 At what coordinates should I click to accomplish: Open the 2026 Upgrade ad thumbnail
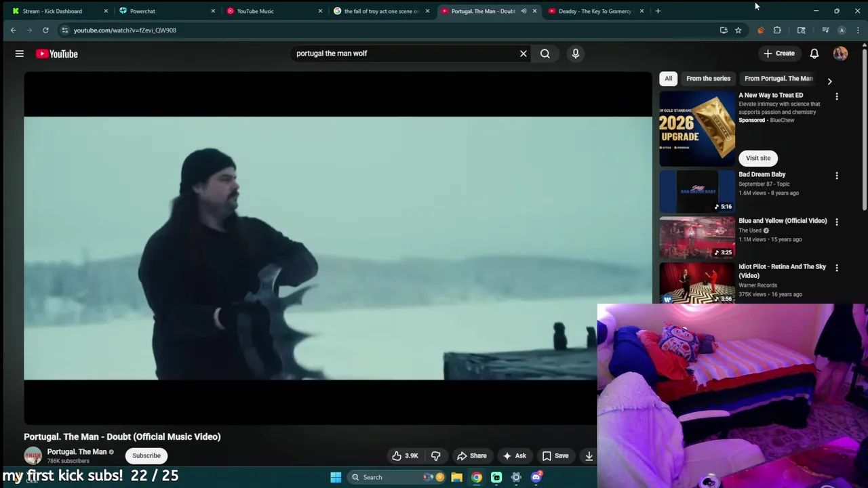pos(697,129)
